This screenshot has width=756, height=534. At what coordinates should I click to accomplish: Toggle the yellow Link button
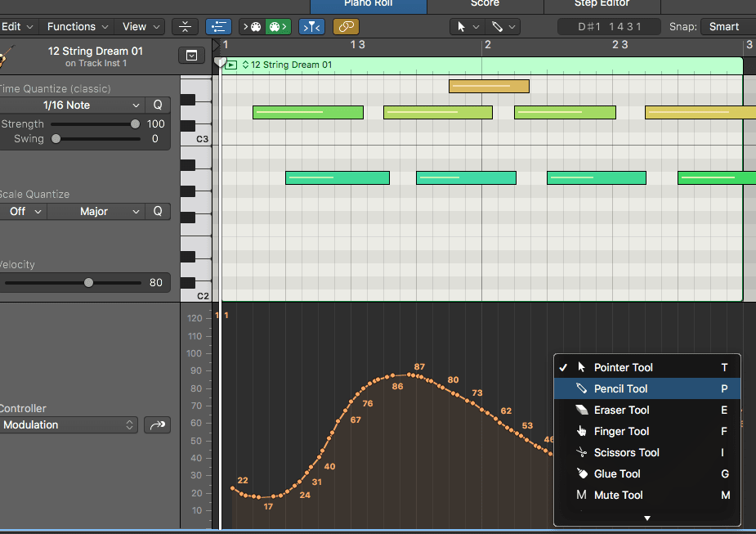tap(346, 26)
